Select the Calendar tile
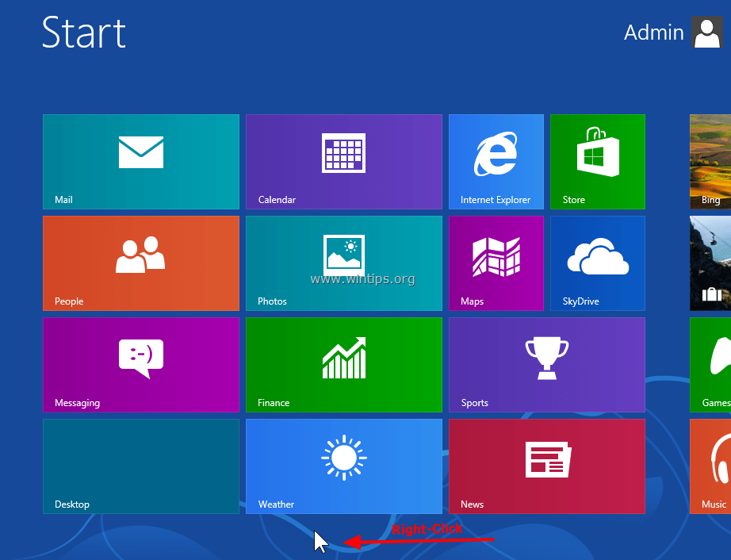 click(343, 161)
